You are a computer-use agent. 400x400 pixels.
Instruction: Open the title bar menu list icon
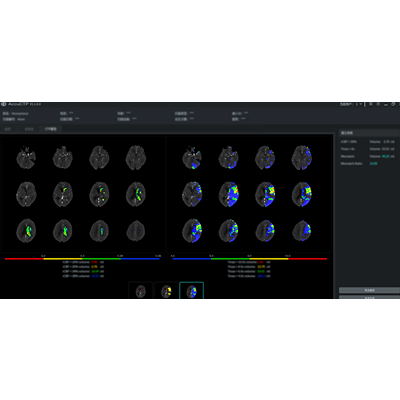click(371, 104)
